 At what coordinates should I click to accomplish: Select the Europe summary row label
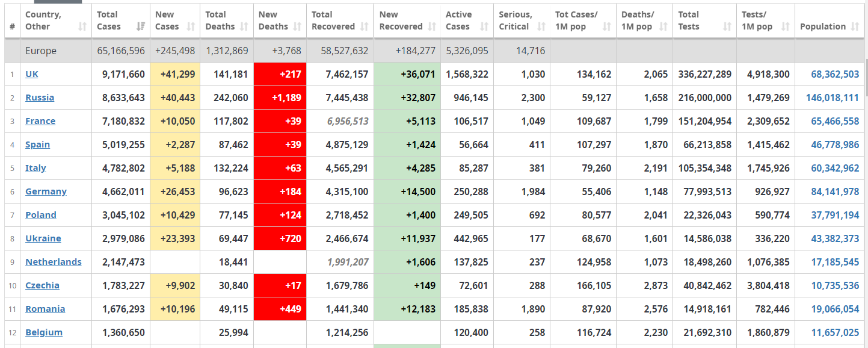click(41, 51)
